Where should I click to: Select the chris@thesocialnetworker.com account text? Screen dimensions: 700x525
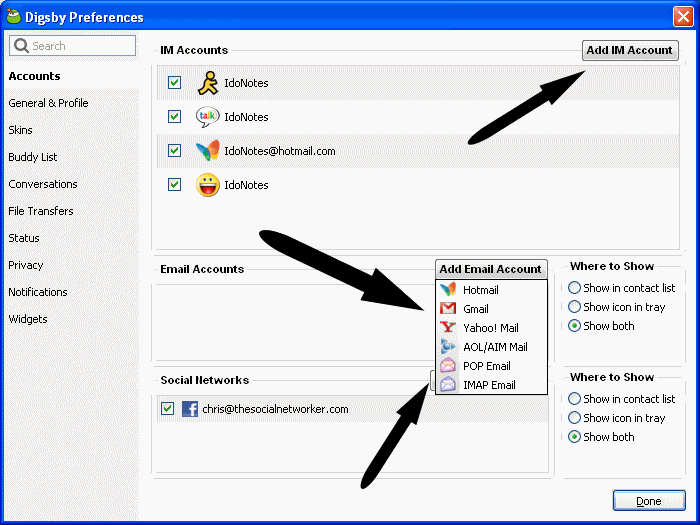tap(275, 409)
